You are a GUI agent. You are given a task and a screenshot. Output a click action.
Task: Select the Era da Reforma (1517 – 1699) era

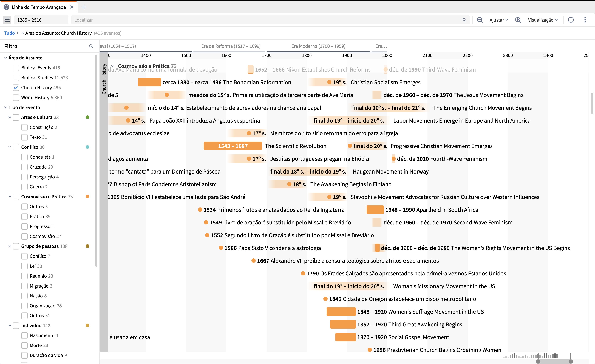point(231,46)
